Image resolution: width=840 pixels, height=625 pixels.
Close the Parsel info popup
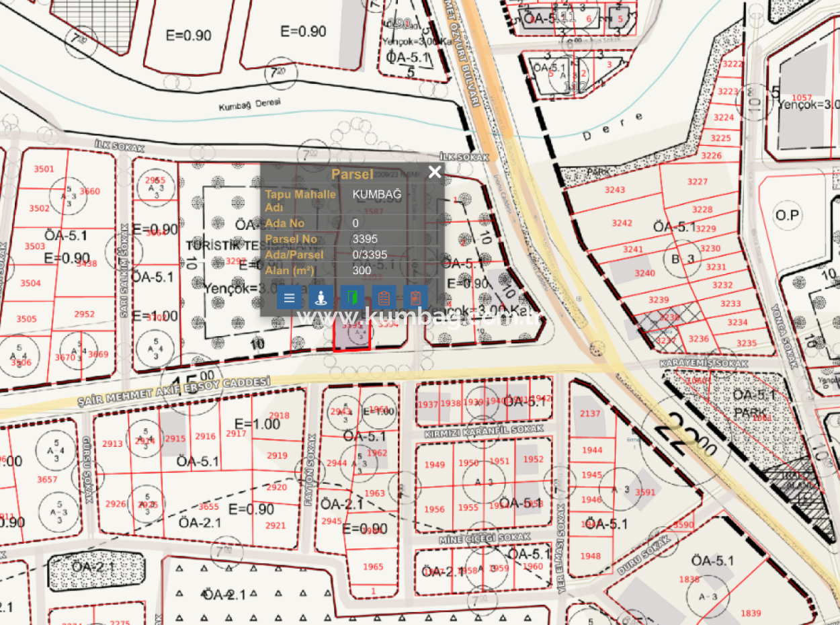tap(434, 172)
